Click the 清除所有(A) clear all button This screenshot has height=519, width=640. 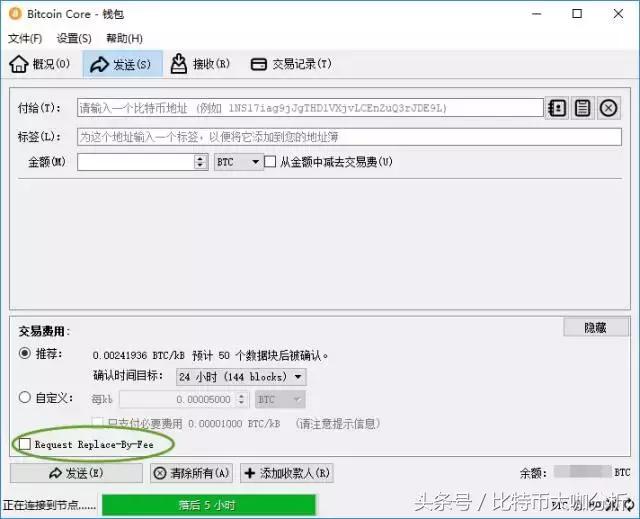tap(191, 473)
